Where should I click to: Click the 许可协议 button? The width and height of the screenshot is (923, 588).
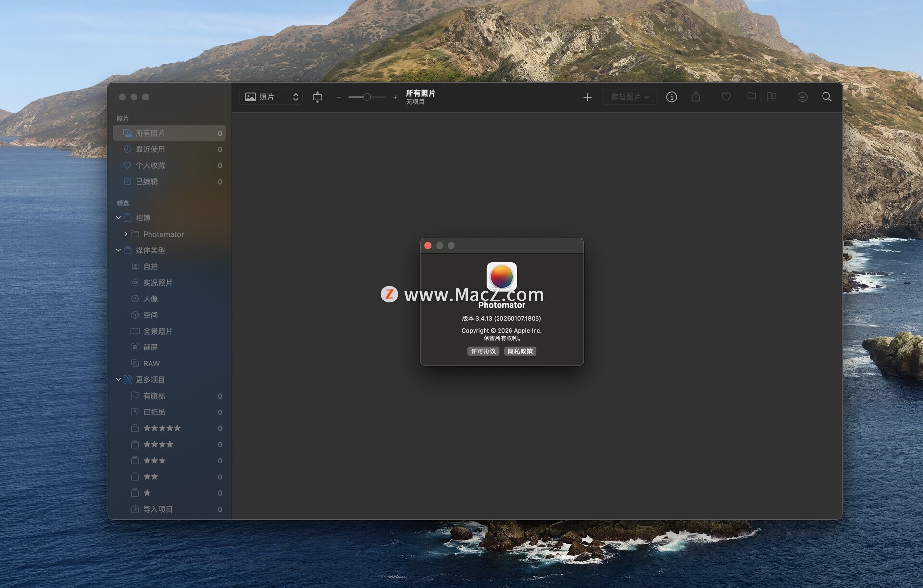(x=483, y=351)
